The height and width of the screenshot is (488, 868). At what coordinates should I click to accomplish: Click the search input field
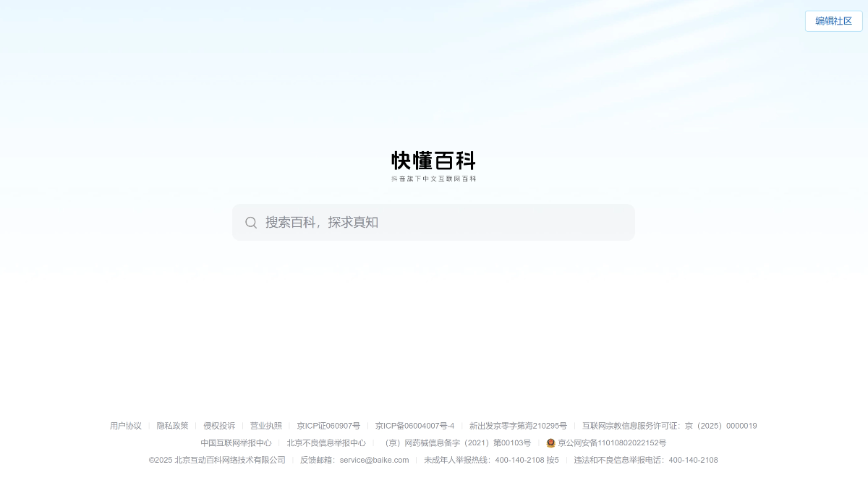(434, 222)
